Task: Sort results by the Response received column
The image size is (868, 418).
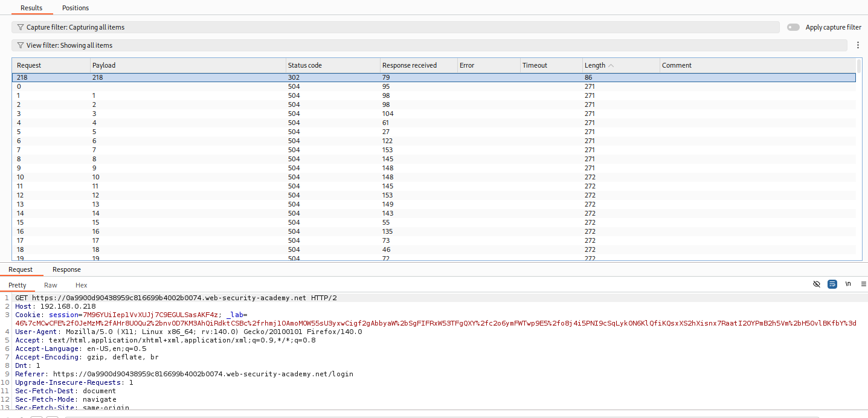Action: (x=409, y=65)
